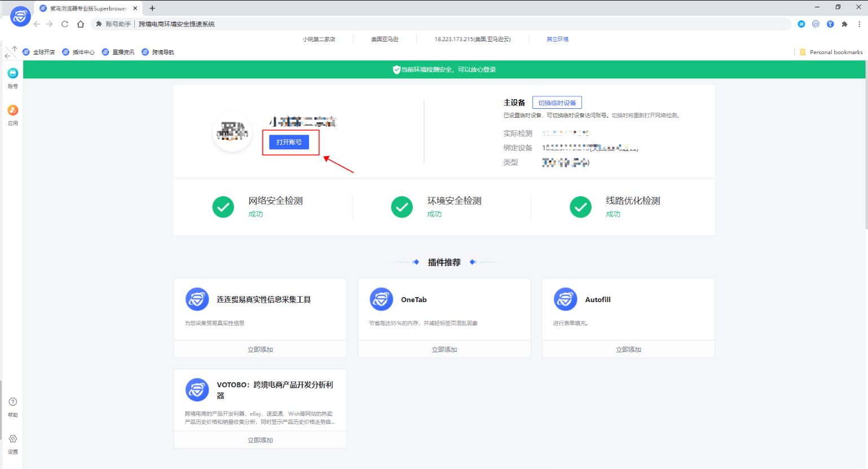Click the extensions puzzle icon
The image size is (868, 469).
[844, 24]
